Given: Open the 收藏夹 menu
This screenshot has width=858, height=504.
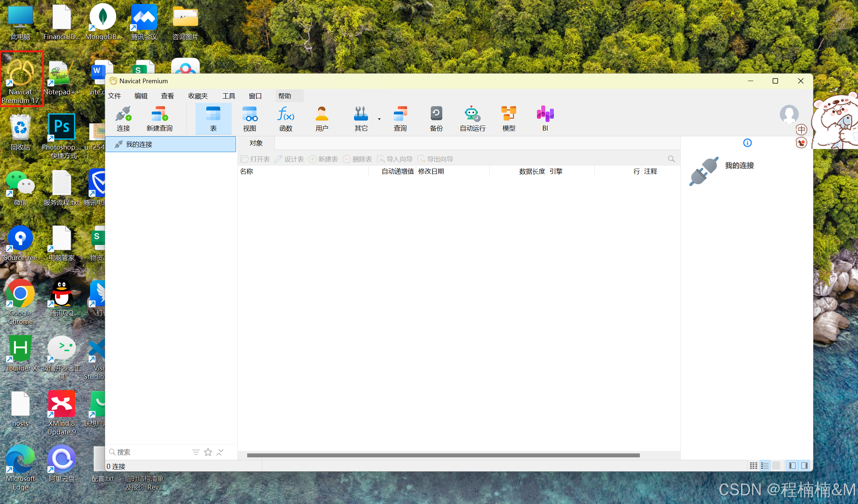Looking at the screenshot, I should 198,96.
